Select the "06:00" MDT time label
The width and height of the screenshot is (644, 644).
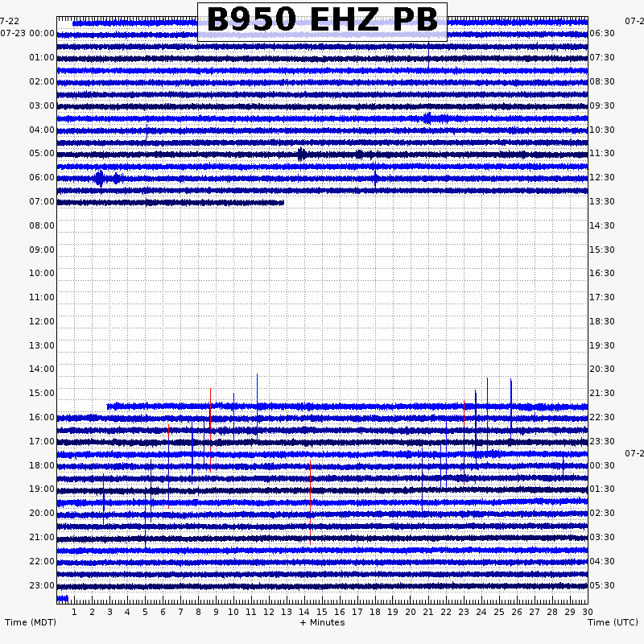pyautogui.click(x=42, y=177)
